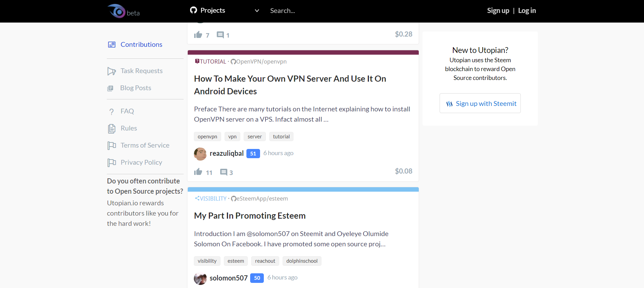Open the Privacy Policy page
This screenshot has width=644, height=288.
click(141, 163)
